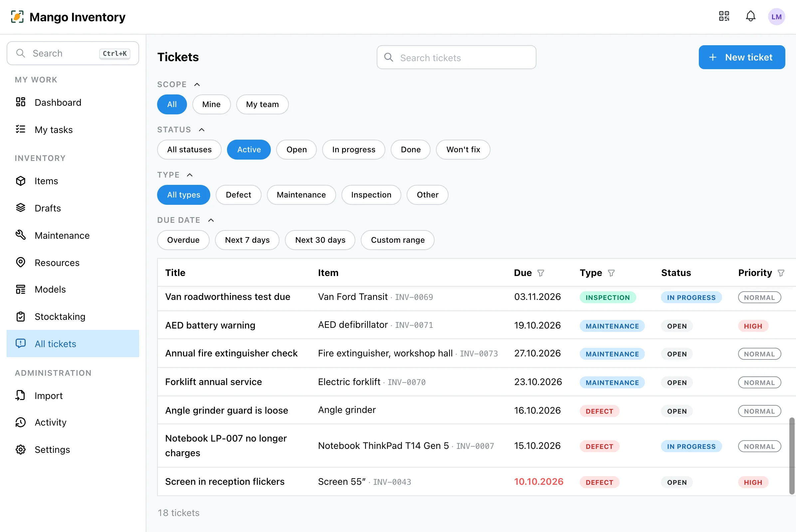Go to All tickets in sidebar

73,343
